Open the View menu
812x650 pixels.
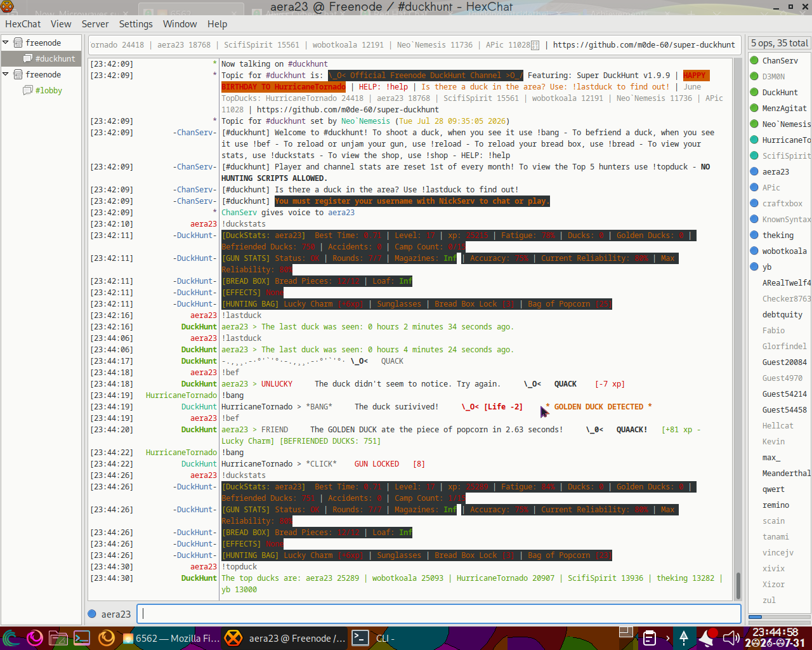pyautogui.click(x=61, y=24)
